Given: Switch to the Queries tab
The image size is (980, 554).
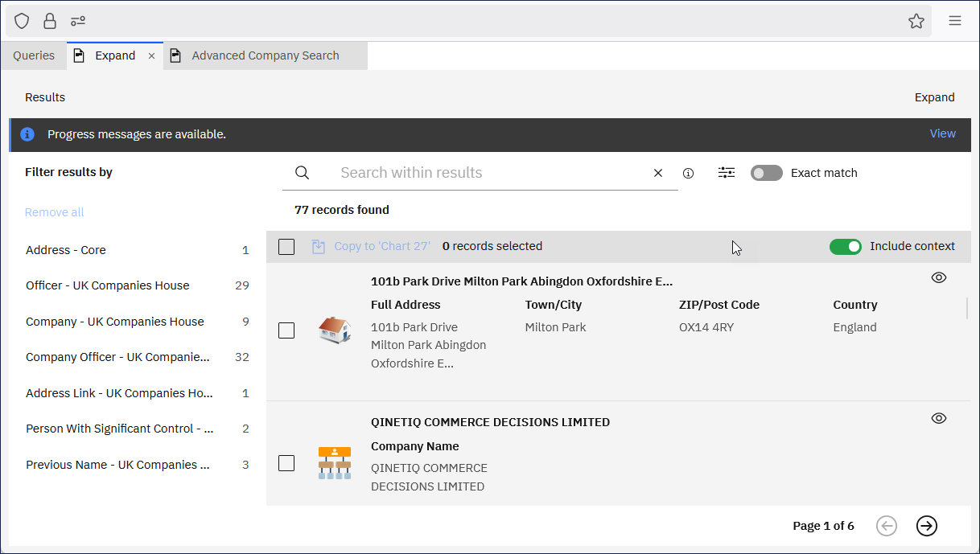Looking at the screenshot, I should coord(34,55).
